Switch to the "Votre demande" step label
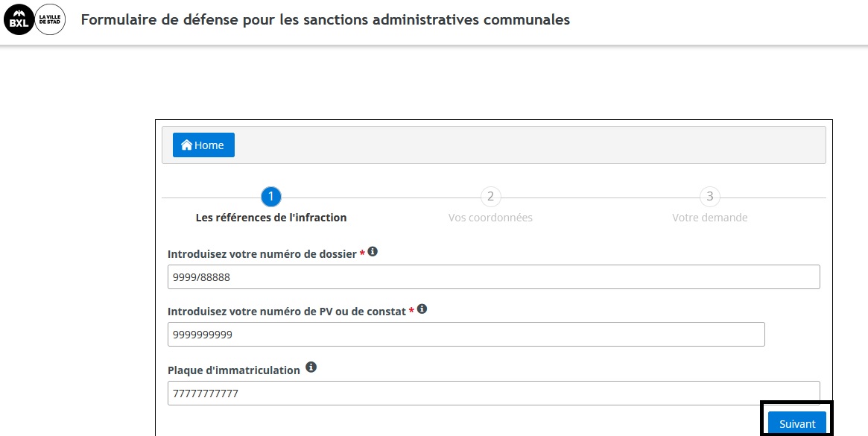Viewport: 868px width, 436px height. coord(709,218)
